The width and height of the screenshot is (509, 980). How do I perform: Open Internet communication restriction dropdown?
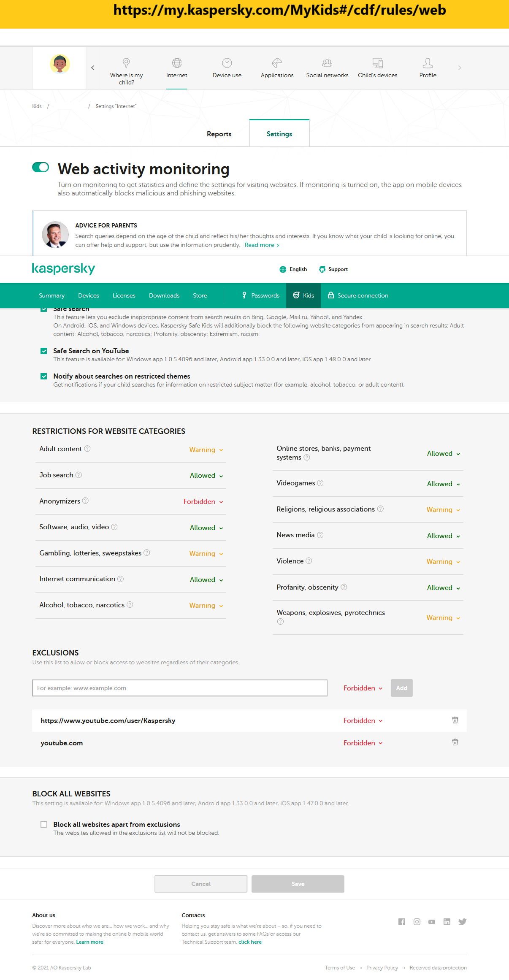tap(206, 580)
